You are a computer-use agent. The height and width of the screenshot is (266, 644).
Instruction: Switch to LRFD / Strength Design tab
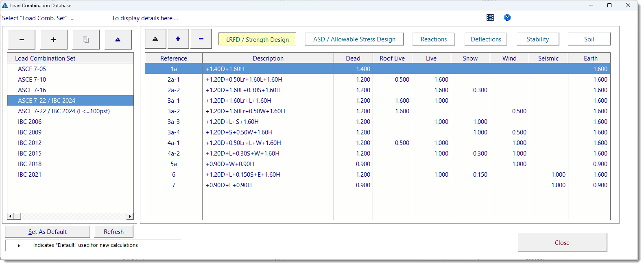(258, 39)
